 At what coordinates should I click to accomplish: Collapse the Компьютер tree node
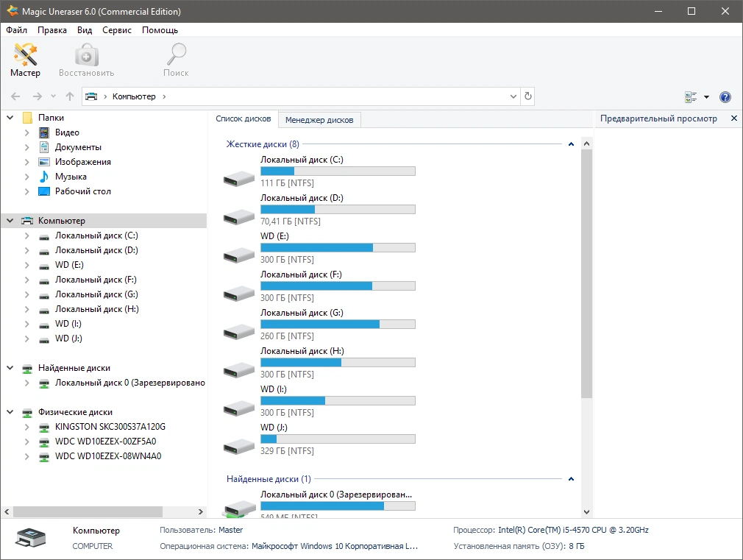pos(10,221)
